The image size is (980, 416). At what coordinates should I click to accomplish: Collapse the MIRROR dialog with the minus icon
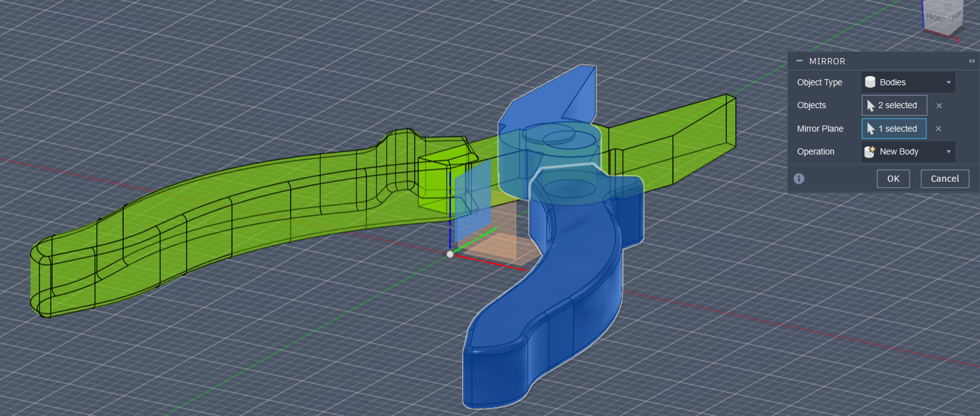(x=800, y=61)
